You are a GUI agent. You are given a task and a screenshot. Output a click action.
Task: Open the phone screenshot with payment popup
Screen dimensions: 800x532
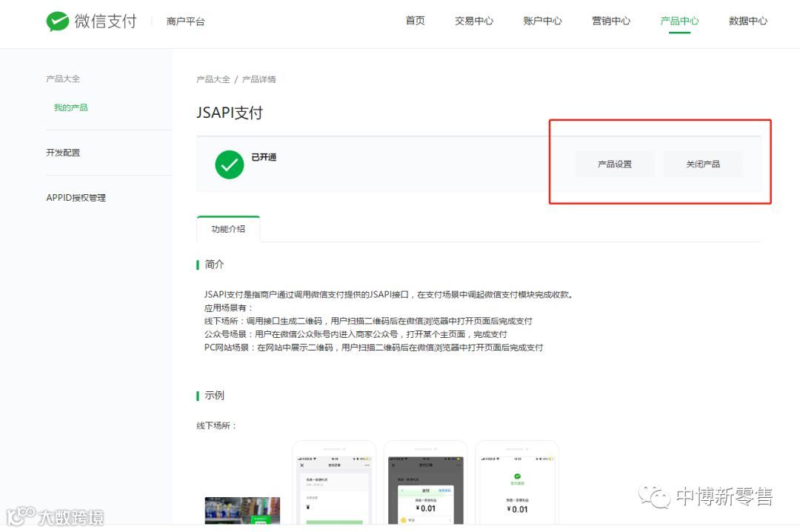coord(425,483)
